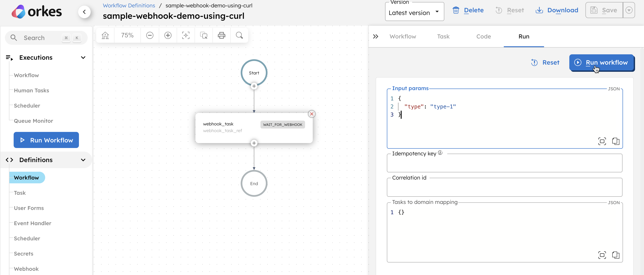Expand Input params editor to fullscreen
The image size is (644, 275).
(x=602, y=141)
